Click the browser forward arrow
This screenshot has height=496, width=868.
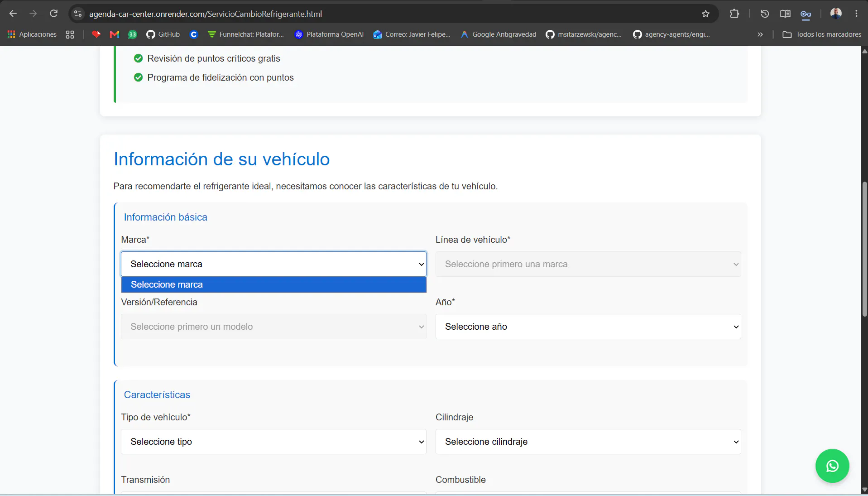(33, 14)
